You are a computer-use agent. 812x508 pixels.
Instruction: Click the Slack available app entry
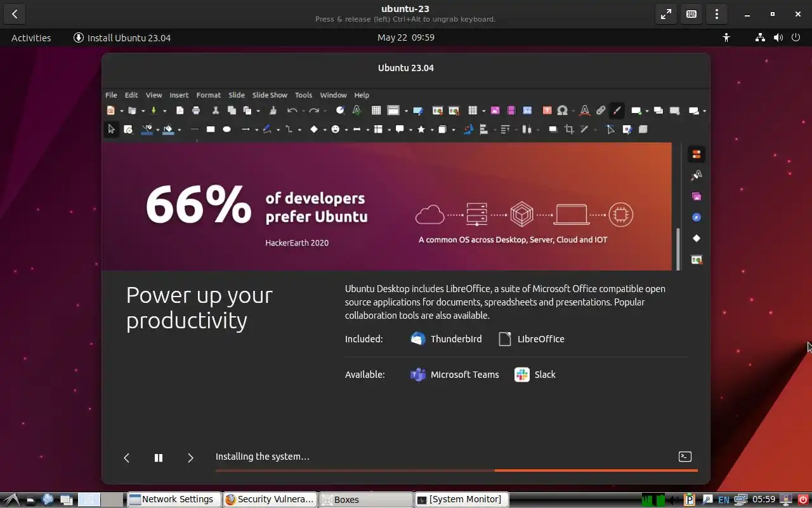[x=535, y=375]
